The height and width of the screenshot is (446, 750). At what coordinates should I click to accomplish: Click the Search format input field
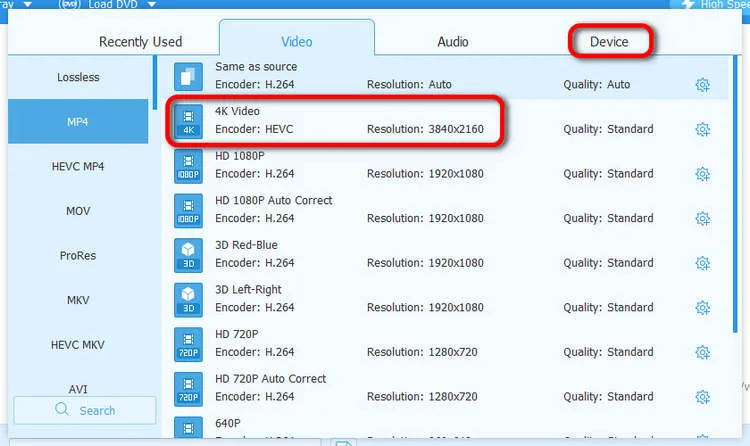point(85,410)
